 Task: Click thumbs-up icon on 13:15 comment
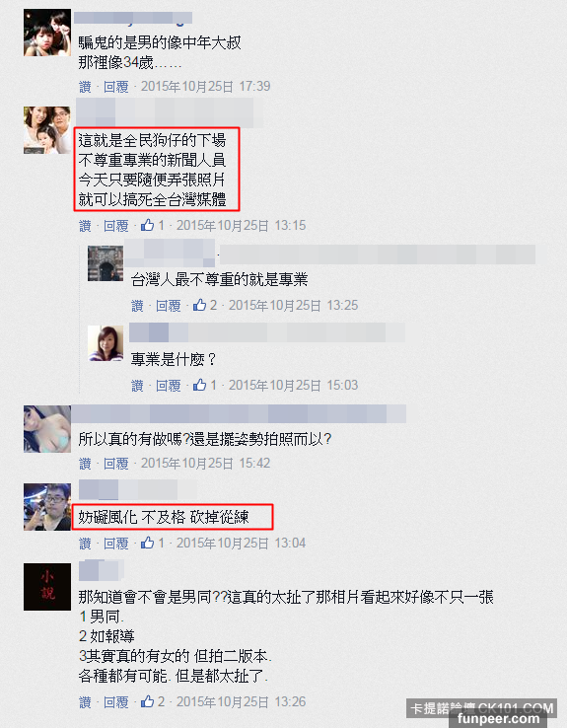[148, 225]
